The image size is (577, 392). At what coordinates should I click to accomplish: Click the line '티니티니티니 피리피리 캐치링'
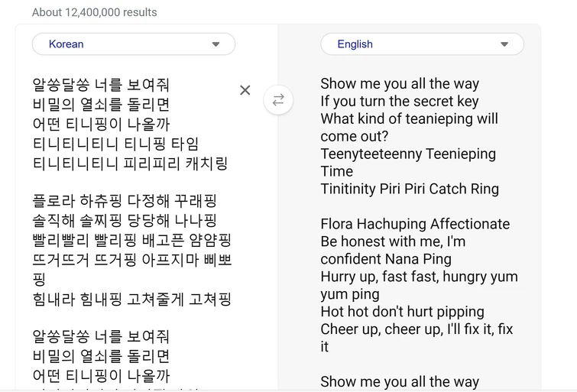pos(130,163)
